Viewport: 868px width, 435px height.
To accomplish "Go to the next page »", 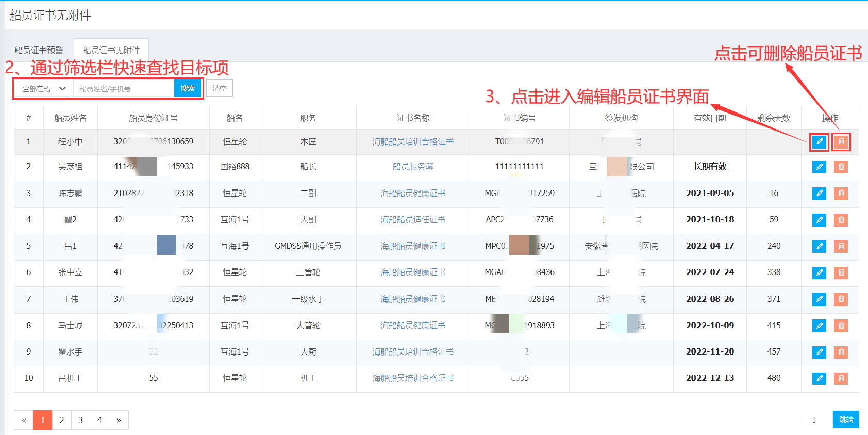I will tap(119, 420).
